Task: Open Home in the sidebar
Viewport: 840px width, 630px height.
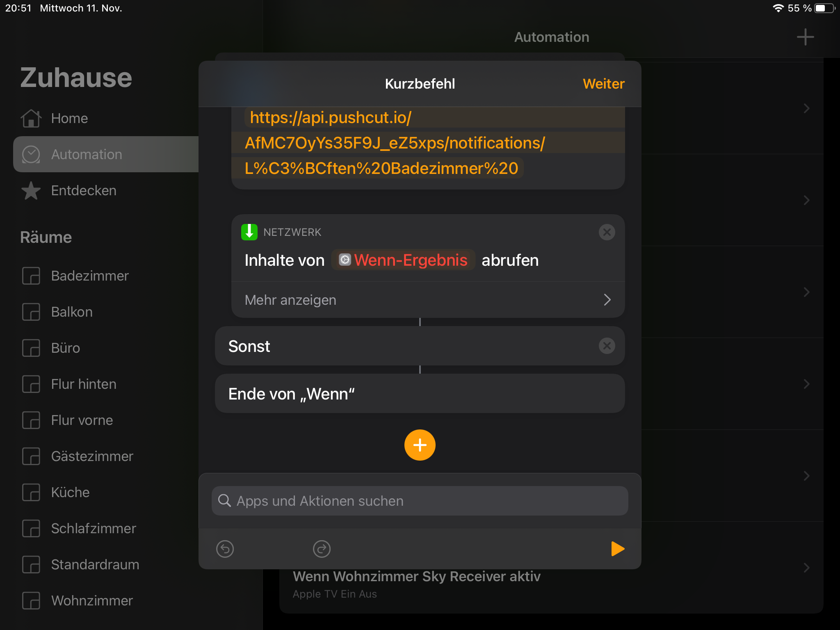Action: click(69, 118)
